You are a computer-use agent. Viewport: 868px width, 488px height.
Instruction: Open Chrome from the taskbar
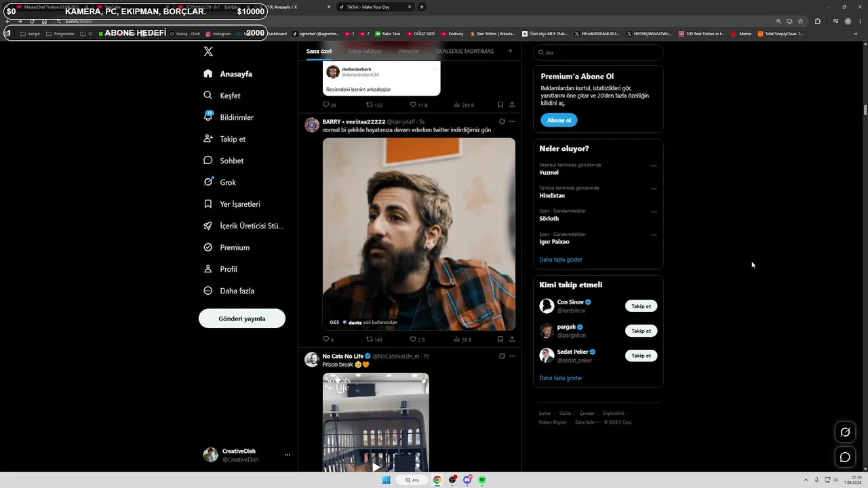point(437,480)
